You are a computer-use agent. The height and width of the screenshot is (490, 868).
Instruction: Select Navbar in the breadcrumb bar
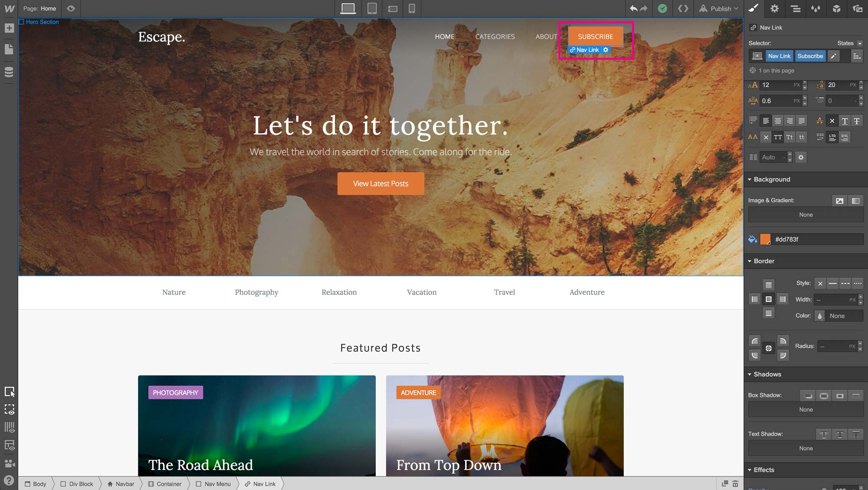click(x=121, y=484)
